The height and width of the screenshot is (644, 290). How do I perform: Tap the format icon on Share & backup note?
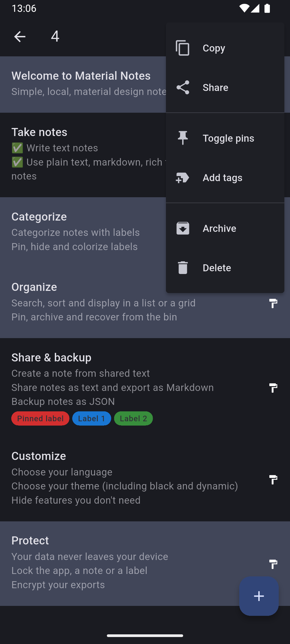273,388
